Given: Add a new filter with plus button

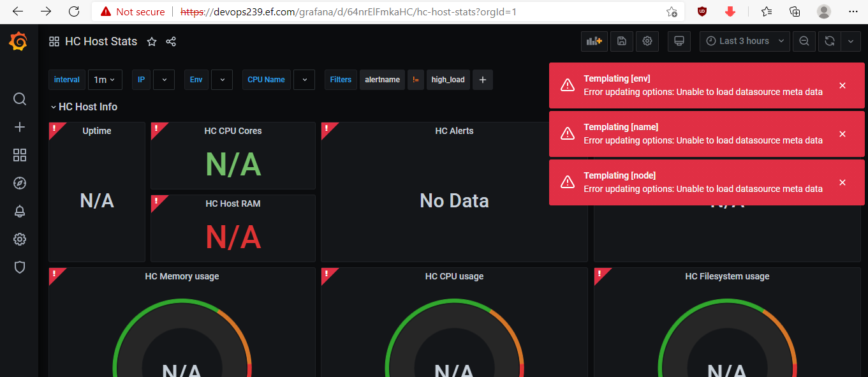Looking at the screenshot, I should (x=483, y=80).
